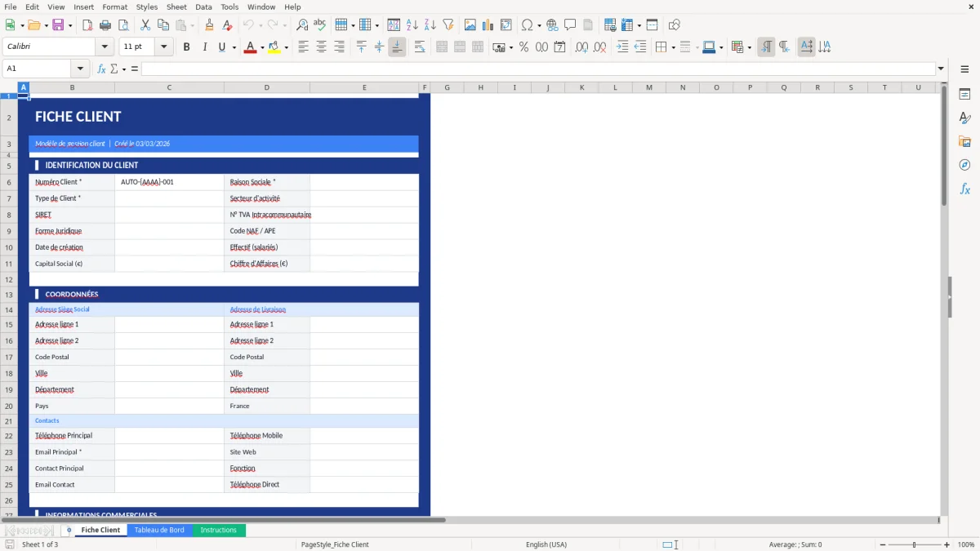This screenshot has height=551, width=980.
Task: Click the Name Box cell reference field
Action: tap(37, 69)
